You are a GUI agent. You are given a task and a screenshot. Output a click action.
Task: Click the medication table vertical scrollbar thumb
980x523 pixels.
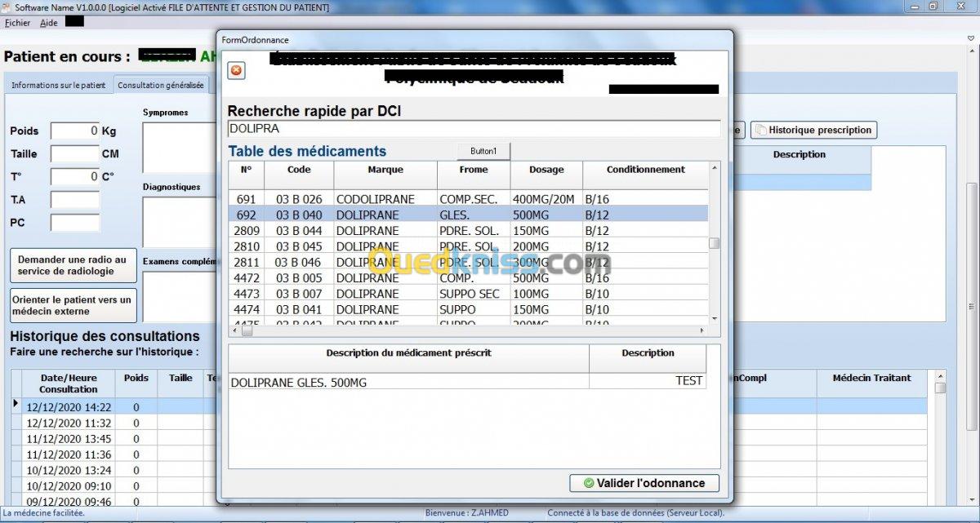click(715, 242)
